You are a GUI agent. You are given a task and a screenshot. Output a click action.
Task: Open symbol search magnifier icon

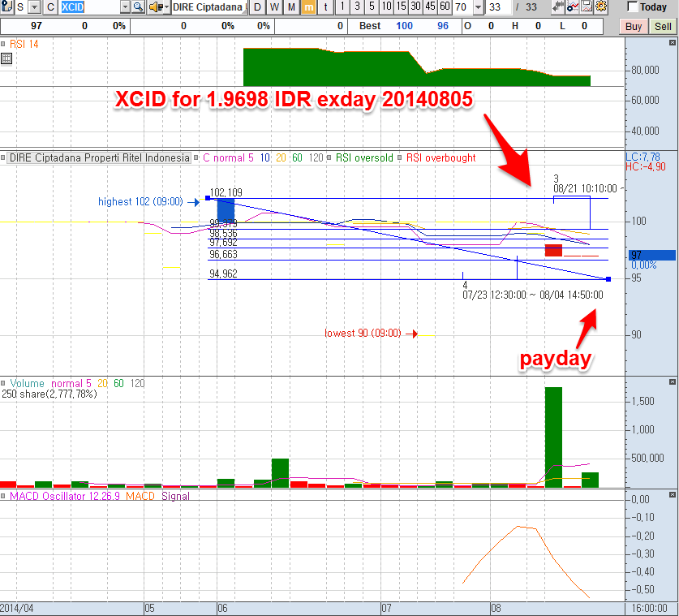(138, 7)
